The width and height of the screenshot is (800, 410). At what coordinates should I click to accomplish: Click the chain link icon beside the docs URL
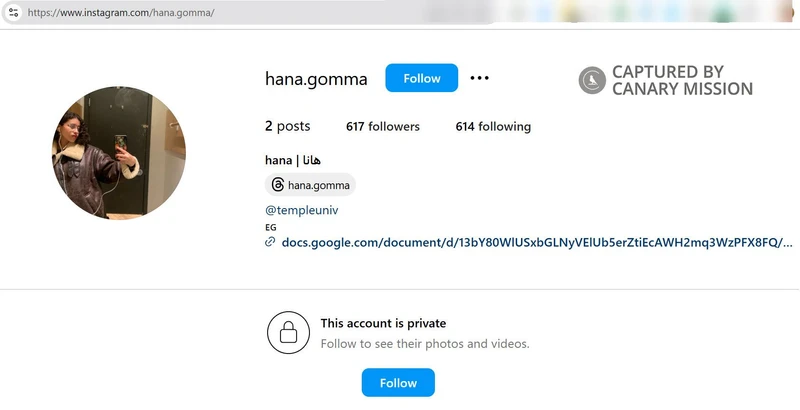click(x=270, y=242)
